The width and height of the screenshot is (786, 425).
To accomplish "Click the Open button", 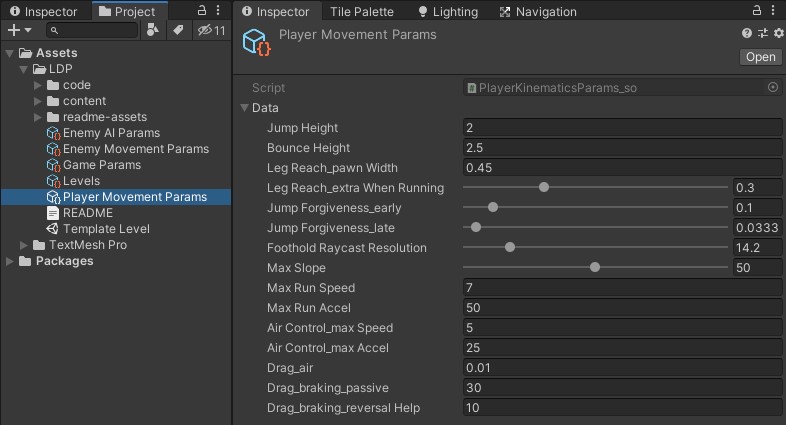I will tap(760, 57).
